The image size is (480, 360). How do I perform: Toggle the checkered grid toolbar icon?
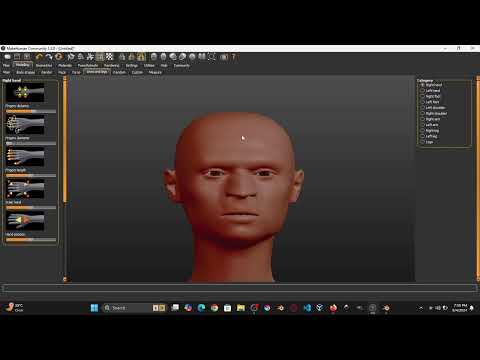pyautogui.click(x=110, y=57)
